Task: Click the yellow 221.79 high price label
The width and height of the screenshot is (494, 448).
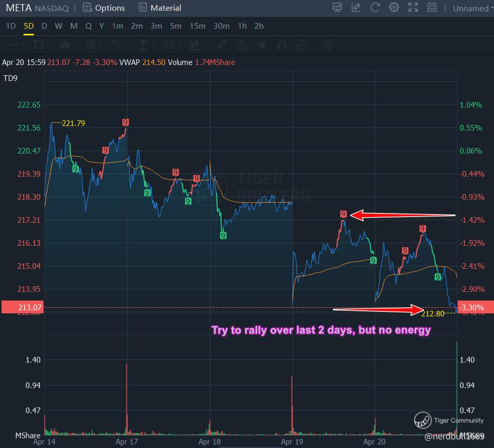Action: (73, 123)
